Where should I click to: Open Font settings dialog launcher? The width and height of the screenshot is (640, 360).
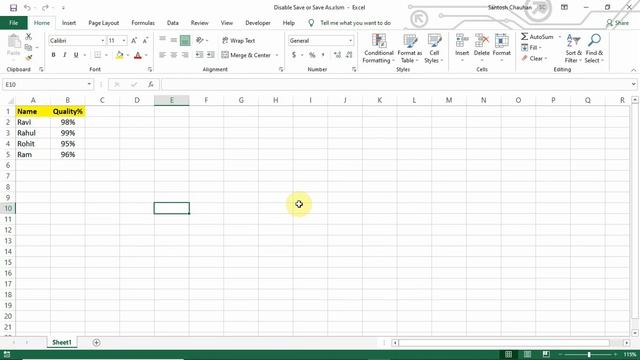(150, 70)
